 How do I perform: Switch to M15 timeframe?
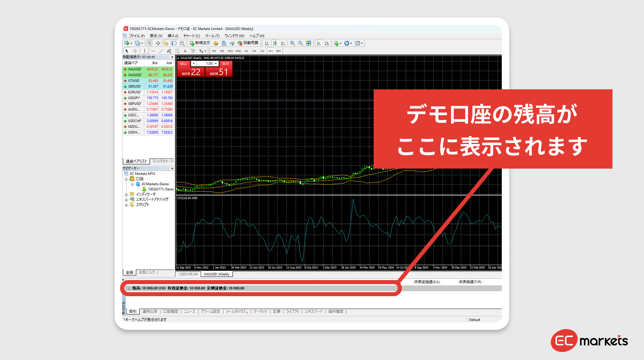230,51
